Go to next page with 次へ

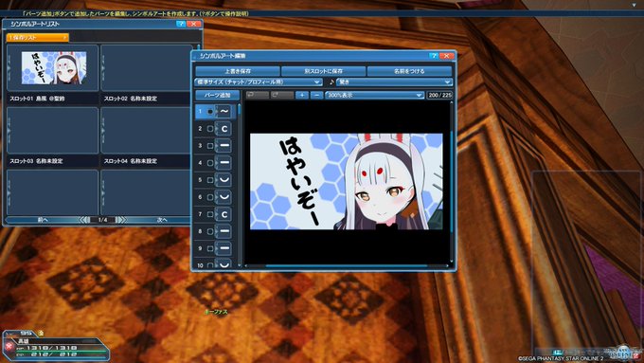162,220
